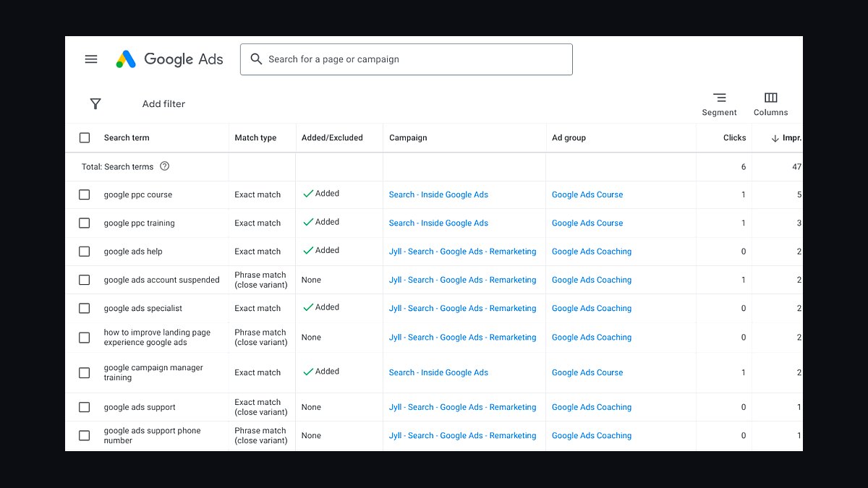Open campaign link in support phone number row
868x488 pixels.
(463, 435)
